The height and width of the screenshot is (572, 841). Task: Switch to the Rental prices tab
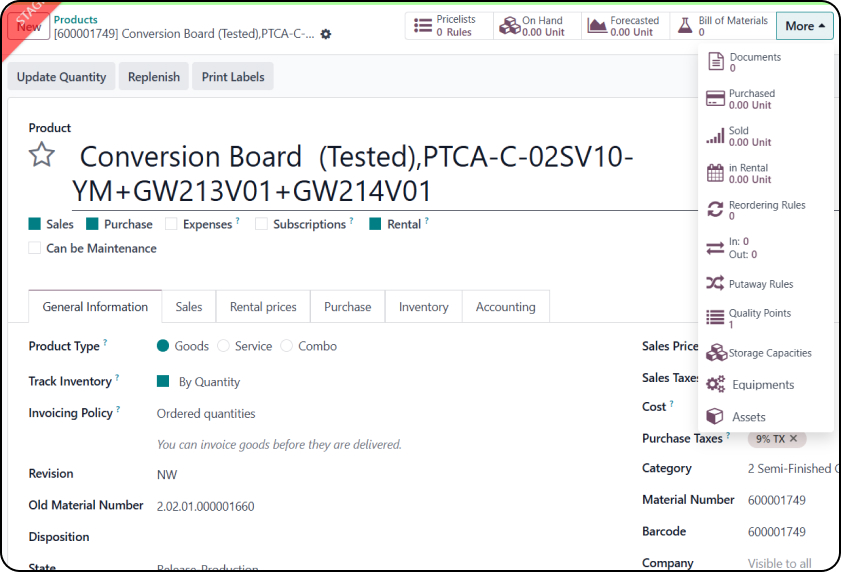263,307
